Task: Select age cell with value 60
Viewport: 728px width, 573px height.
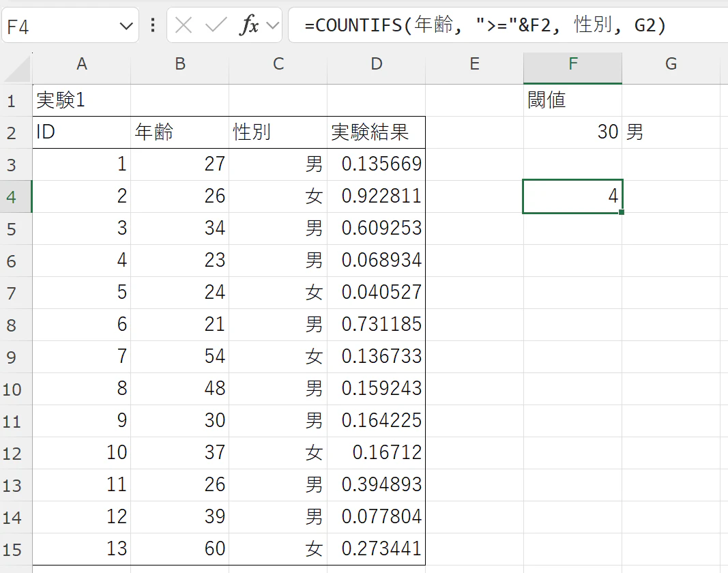Action: (180, 549)
